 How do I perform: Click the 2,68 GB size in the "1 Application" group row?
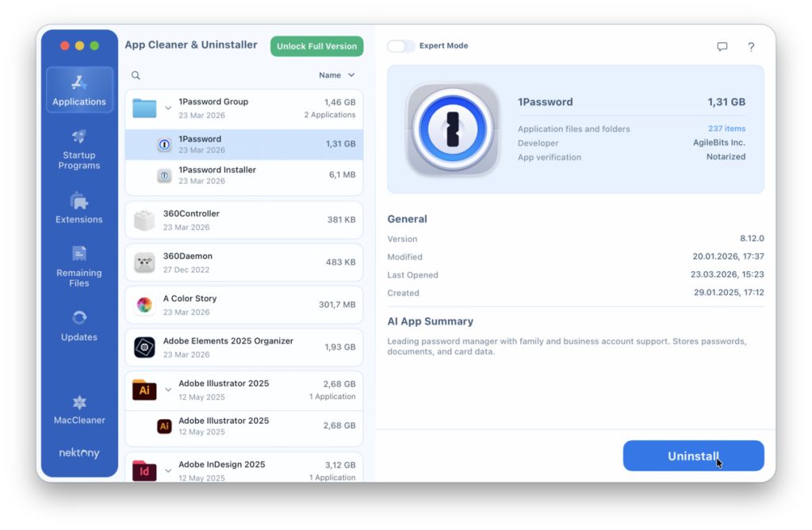pos(339,384)
